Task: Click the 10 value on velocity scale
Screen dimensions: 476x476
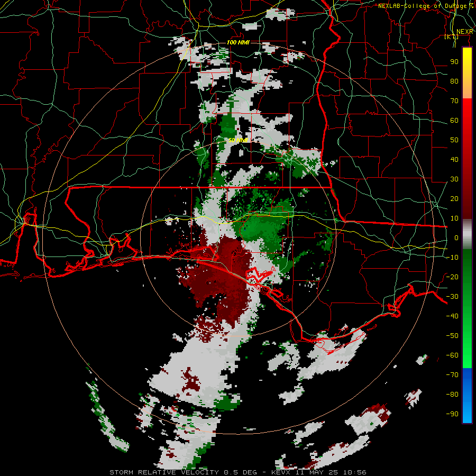Action: (454, 218)
